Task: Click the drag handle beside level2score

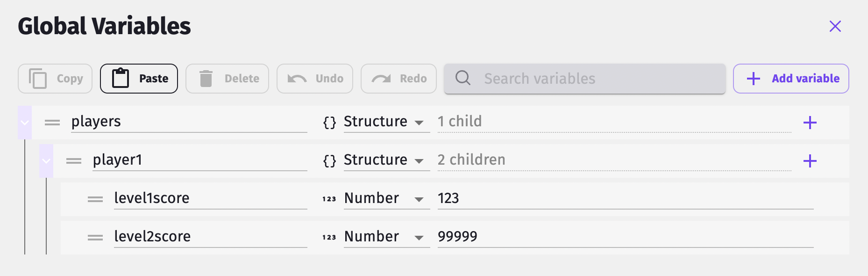Action: coord(95,238)
